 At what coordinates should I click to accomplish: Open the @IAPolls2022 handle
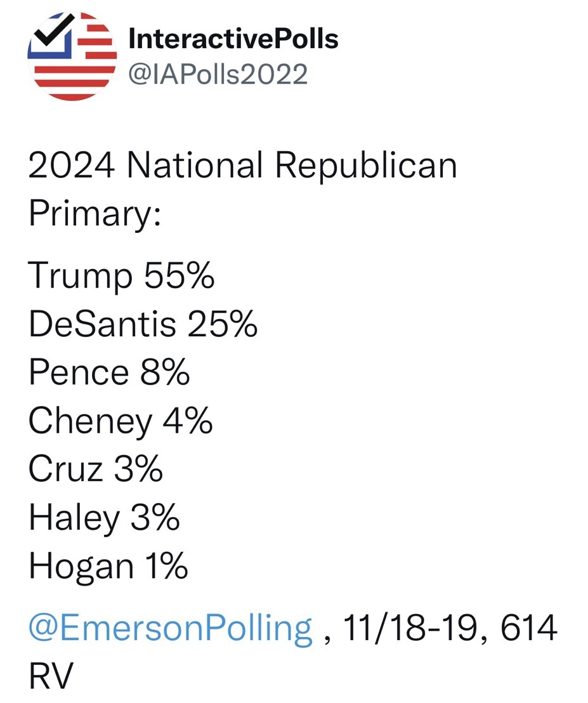click(x=218, y=74)
